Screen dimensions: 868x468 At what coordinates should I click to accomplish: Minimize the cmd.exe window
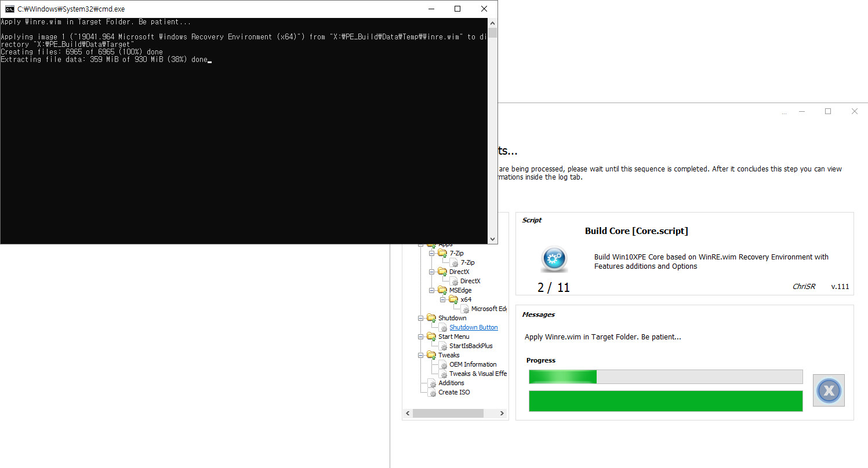click(x=431, y=9)
